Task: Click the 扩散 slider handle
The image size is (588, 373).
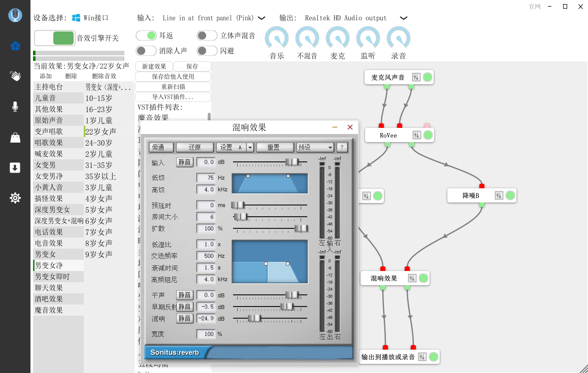Action: click(302, 228)
